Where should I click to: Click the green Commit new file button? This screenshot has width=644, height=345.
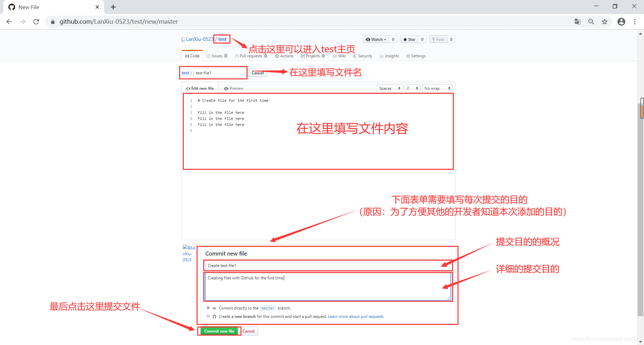(x=219, y=331)
